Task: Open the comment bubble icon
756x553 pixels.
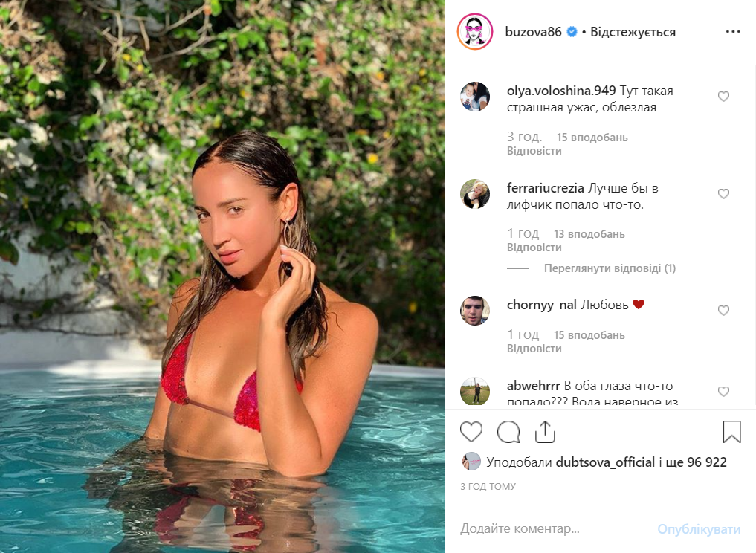Action: (x=508, y=432)
